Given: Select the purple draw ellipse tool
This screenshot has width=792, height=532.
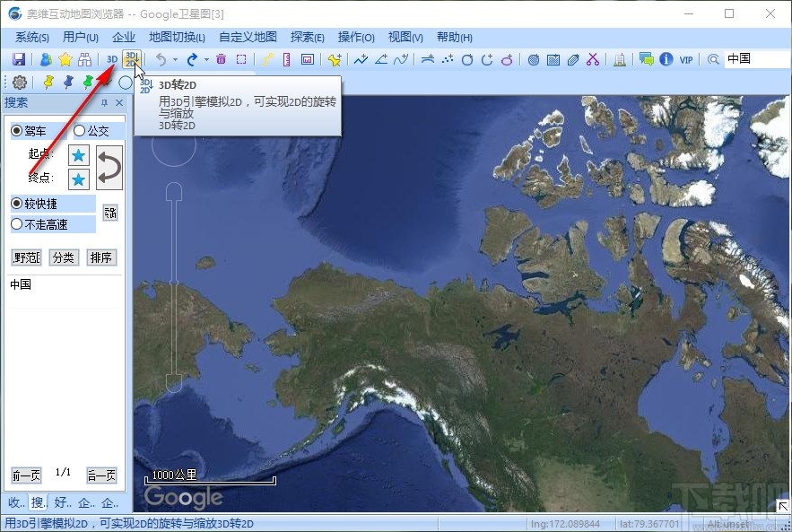Looking at the screenshot, I should (x=507, y=59).
